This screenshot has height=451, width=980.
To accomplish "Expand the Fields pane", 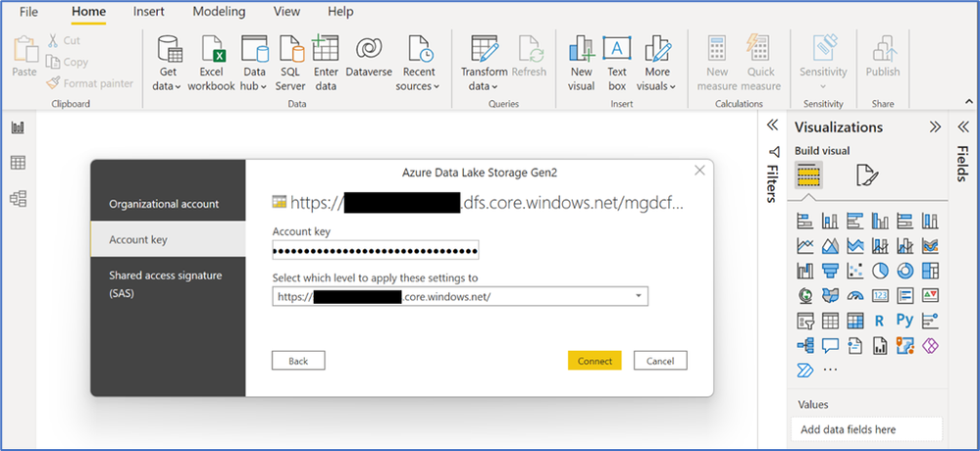I will (x=963, y=126).
